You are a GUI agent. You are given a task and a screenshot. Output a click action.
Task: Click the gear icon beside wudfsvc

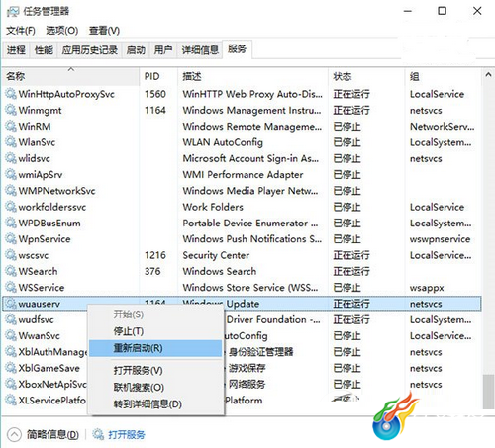click(11, 319)
